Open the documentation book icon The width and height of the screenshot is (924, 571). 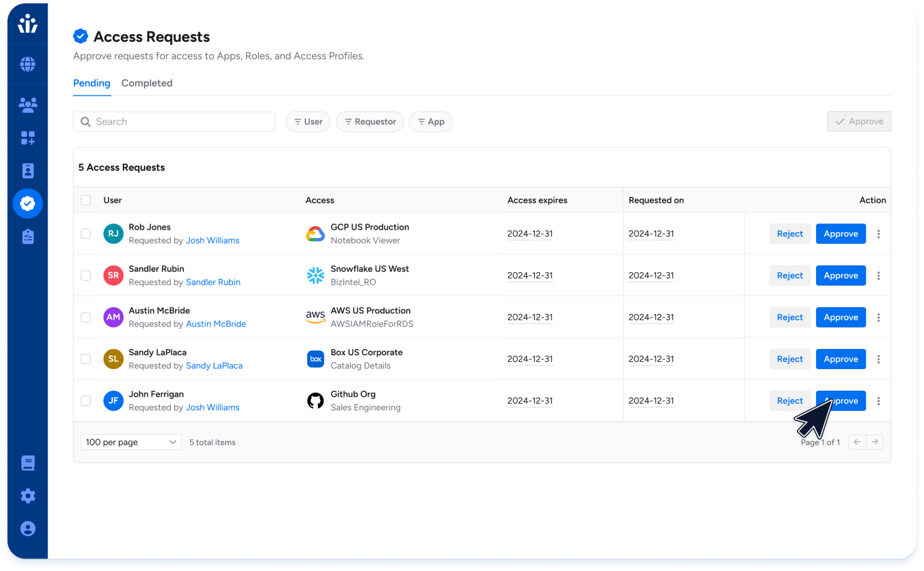[28, 463]
